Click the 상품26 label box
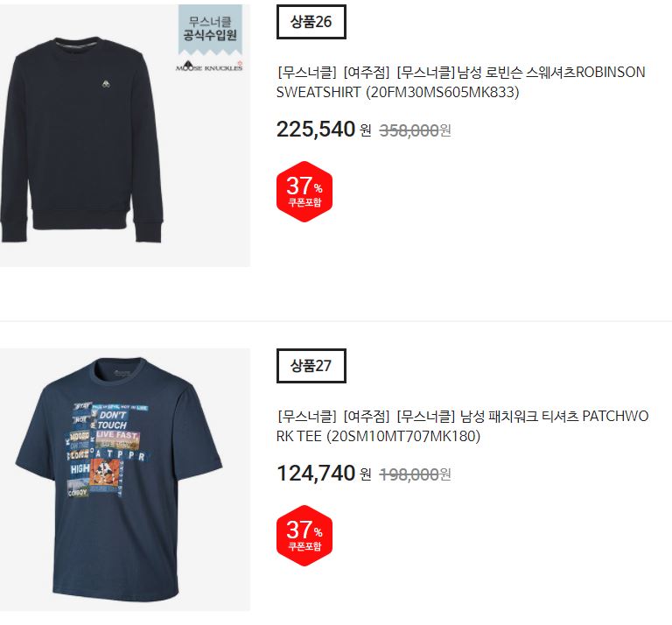Screen dimensions: 672x625 click(x=311, y=22)
